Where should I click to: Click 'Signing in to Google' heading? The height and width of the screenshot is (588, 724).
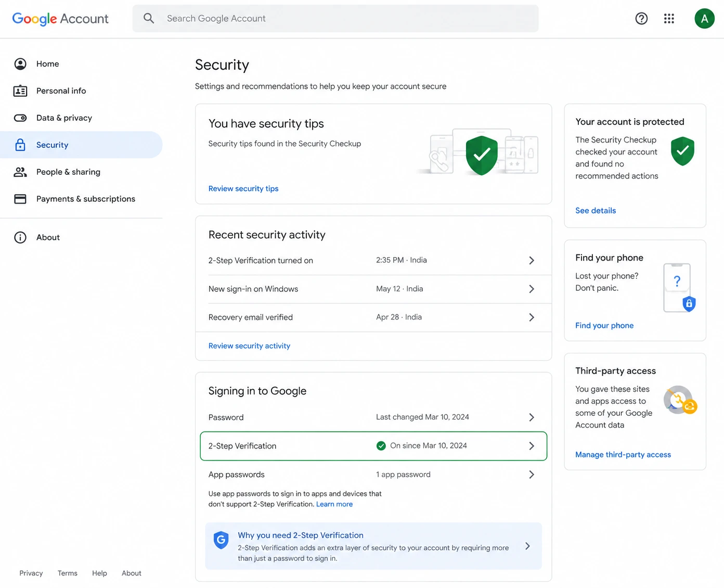[x=257, y=391]
